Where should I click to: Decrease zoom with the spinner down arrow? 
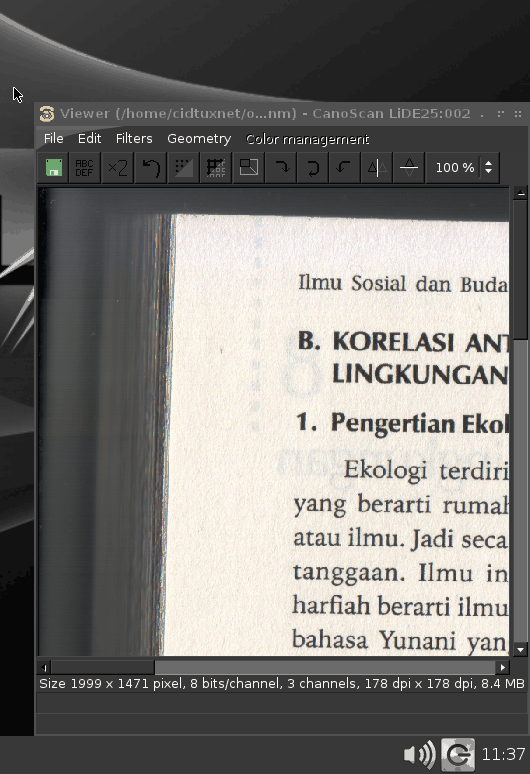pyautogui.click(x=489, y=171)
